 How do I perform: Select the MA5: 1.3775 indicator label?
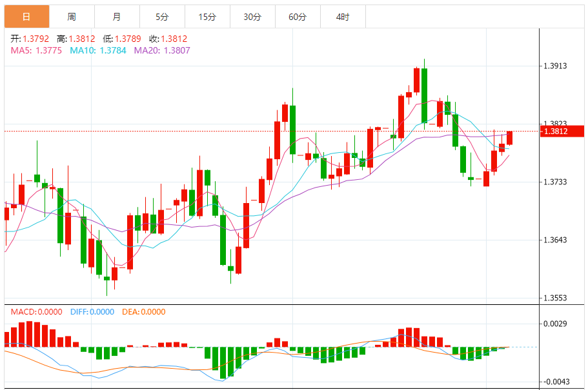coord(36,50)
